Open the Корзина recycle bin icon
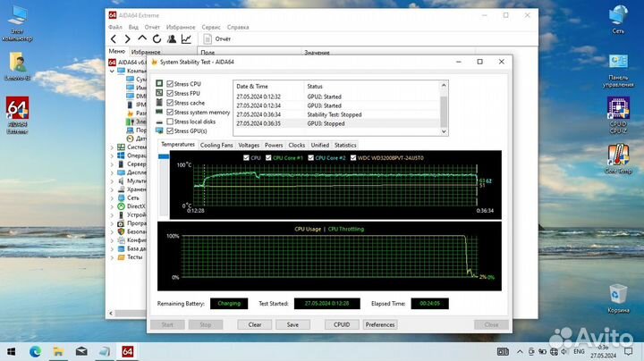 [618, 298]
